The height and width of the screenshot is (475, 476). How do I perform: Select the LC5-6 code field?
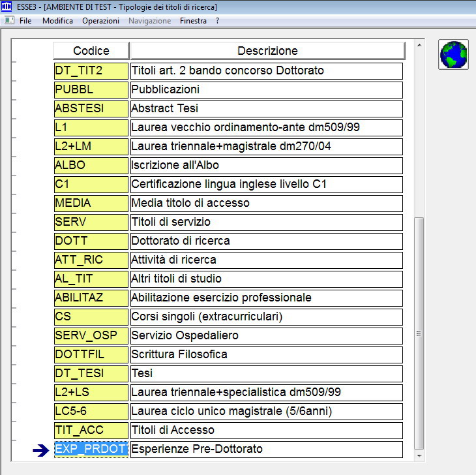coord(91,411)
